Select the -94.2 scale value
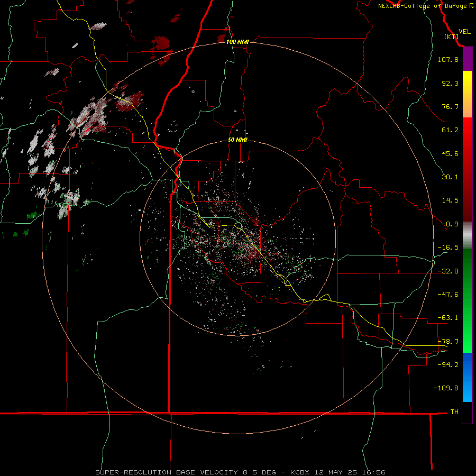 coord(448,365)
